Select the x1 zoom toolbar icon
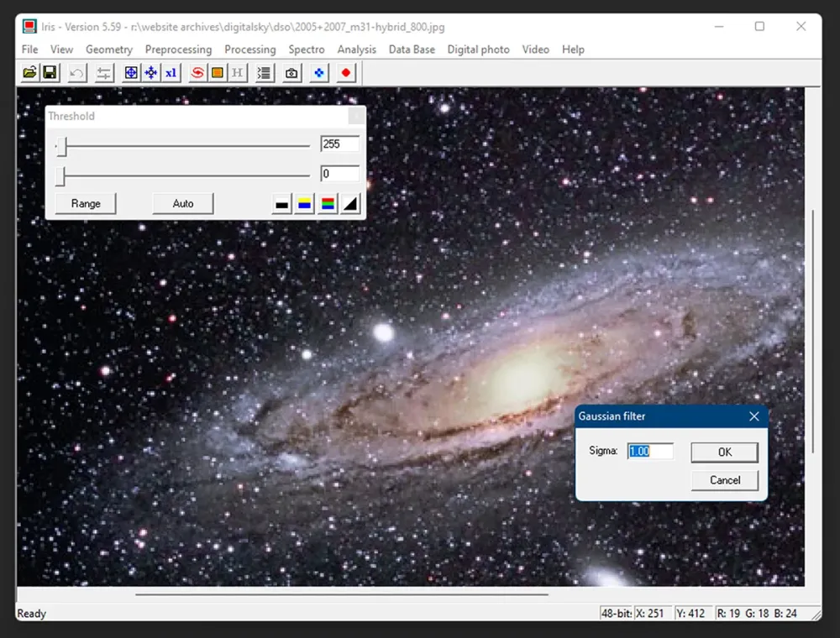The height and width of the screenshot is (638, 840). tap(170, 73)
